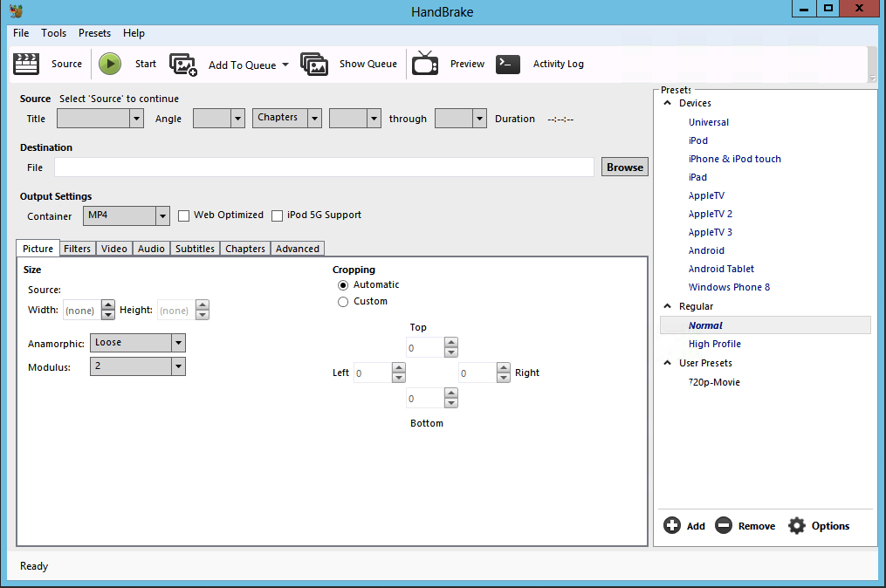Select the 720p-Movie user preset

tap(714, 382)
